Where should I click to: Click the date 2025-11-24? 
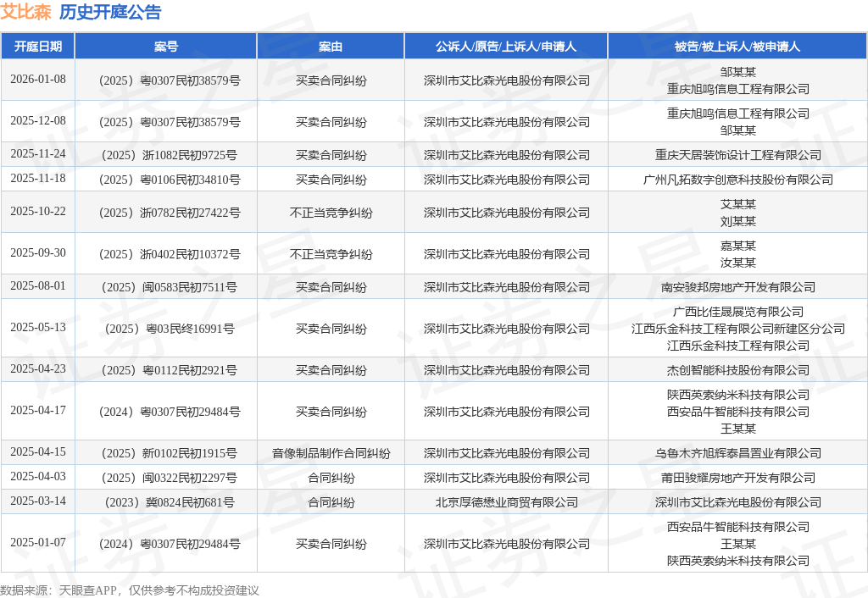pos(37,154)
